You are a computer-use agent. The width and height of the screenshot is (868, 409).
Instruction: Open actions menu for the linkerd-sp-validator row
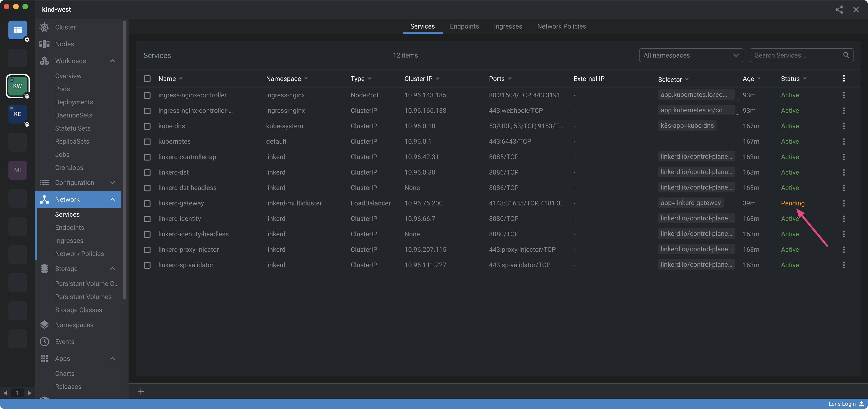point(843,265)
